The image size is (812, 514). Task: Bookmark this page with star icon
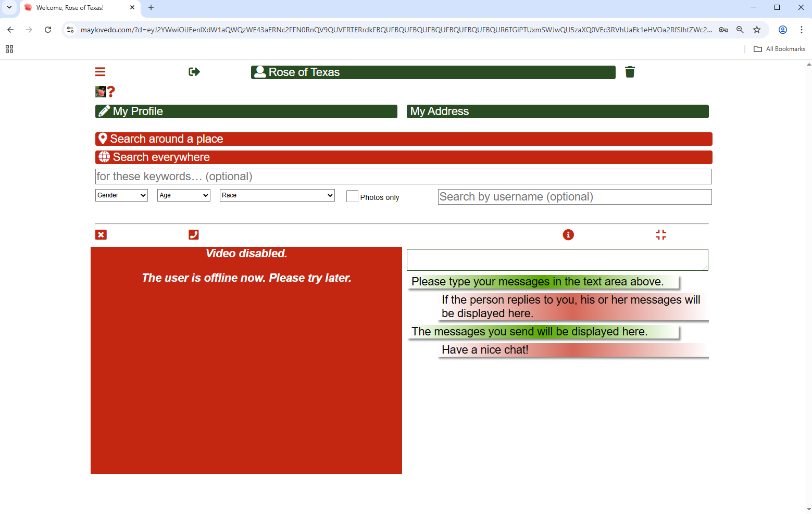tap(757, 30)
